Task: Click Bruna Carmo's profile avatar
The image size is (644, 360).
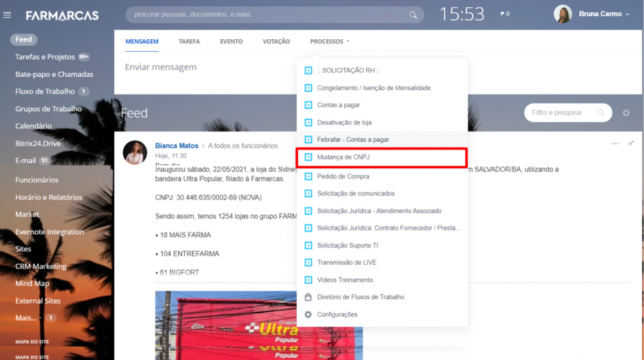Action: (563, 14)
